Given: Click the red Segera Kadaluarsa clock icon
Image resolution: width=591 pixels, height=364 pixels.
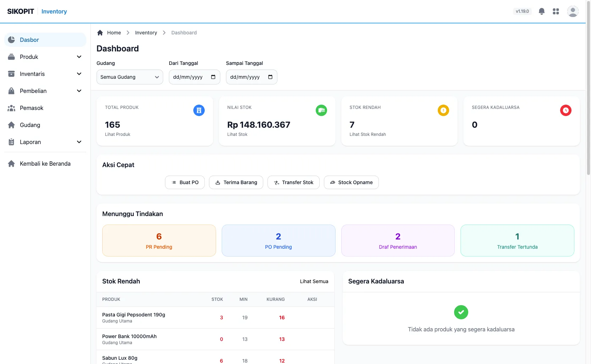Looking at the screenshot, I should pos(566,110).
